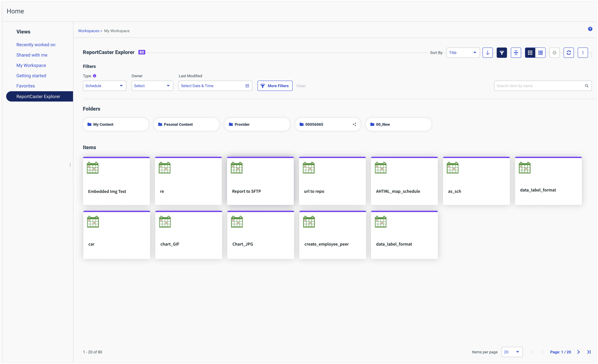The width and height of the screenshot is (598, 364).
Task: Click the refresh icon in toolbar
Action: pos(568,53)
